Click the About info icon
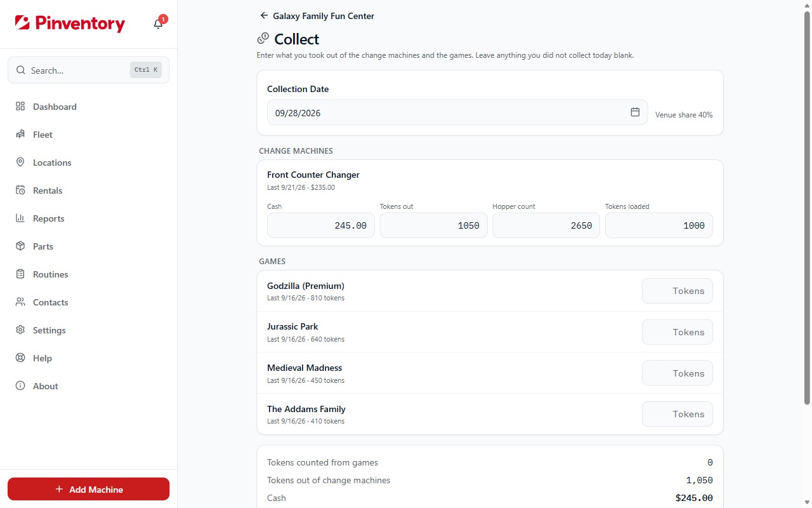 coord(20,386)
